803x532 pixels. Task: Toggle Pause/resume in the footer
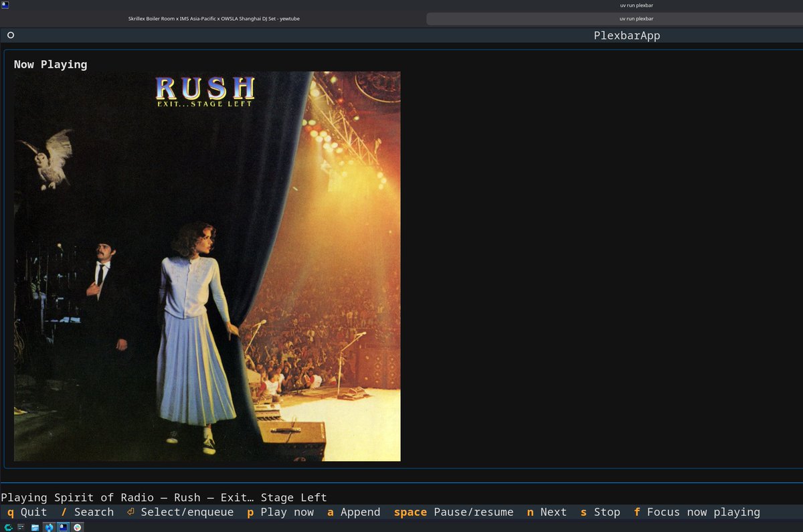tap(454, 512)
